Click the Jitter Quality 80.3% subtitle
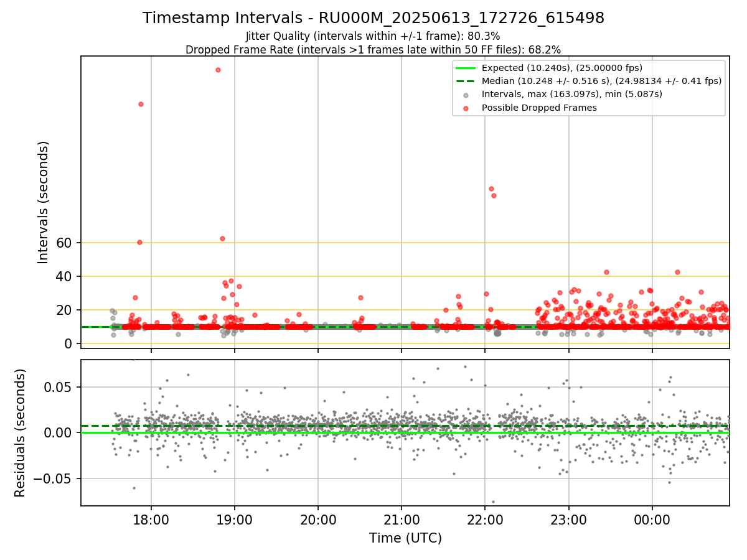747x560 pixels. 373,36
